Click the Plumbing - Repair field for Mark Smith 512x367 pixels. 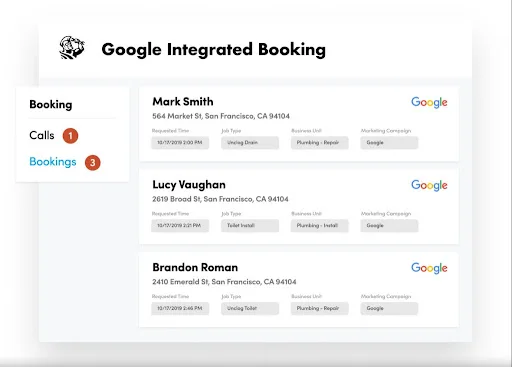tap(319, 143)
